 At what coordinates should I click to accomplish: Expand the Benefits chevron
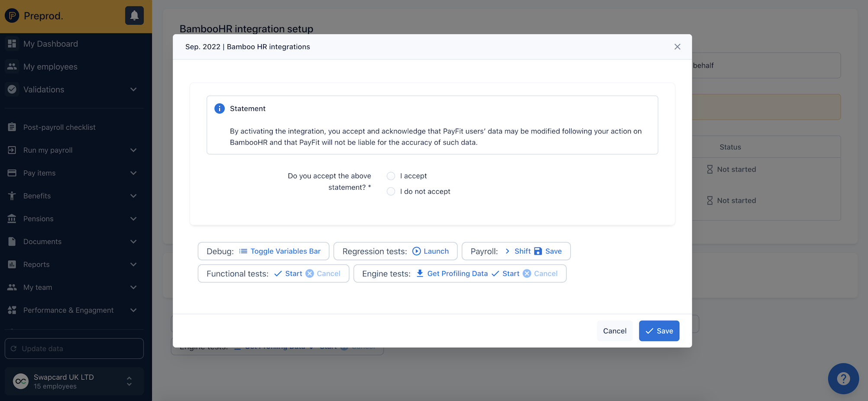coord(133,196)
